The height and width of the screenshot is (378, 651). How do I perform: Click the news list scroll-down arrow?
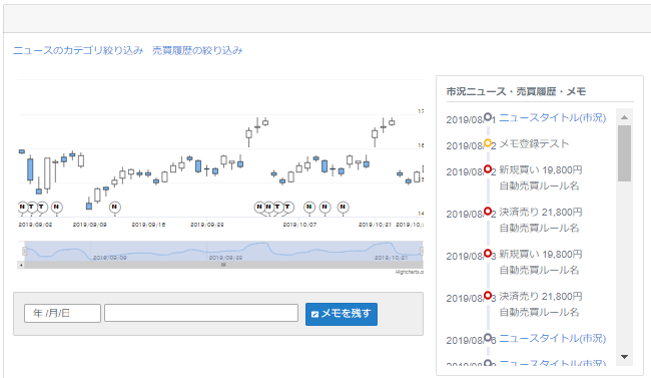(624, 357)
